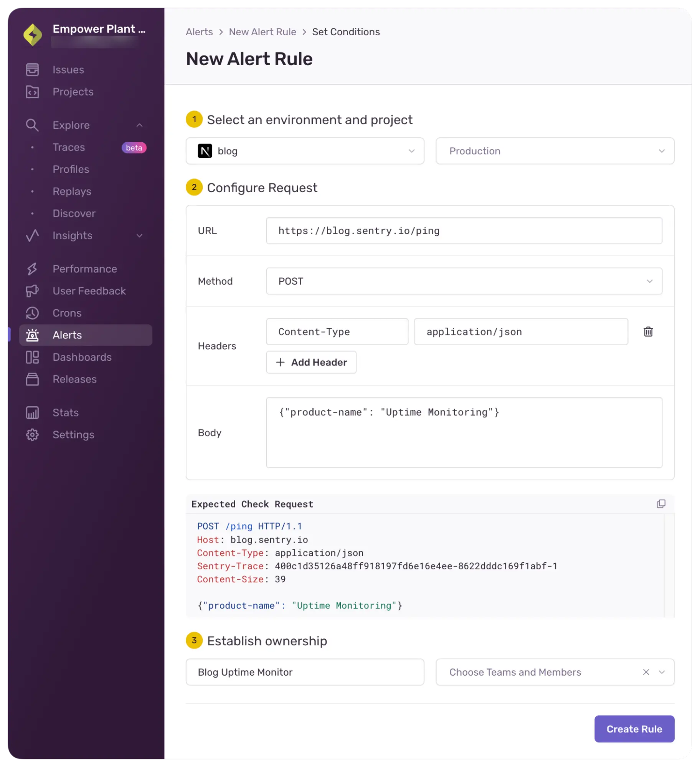Clear the Choose Teams and Members field

tap(646, 672)
